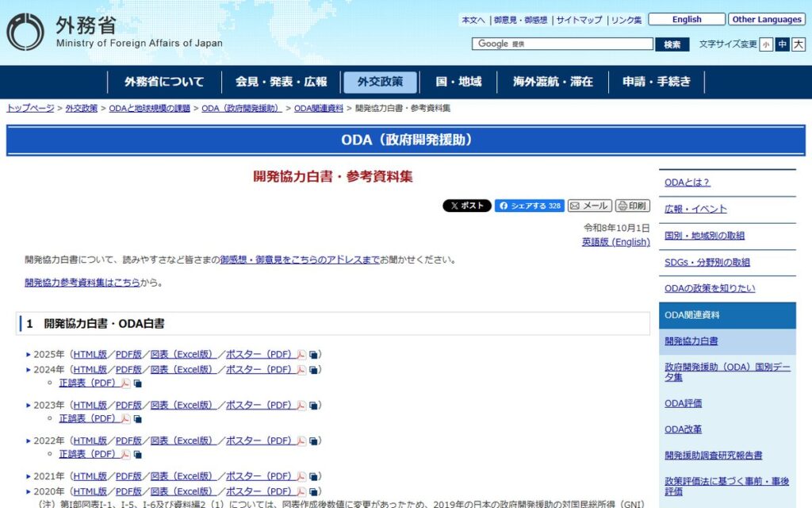Set text size to large (大)
The width and height of the screenshot is (812, 508).
point(799,44)
